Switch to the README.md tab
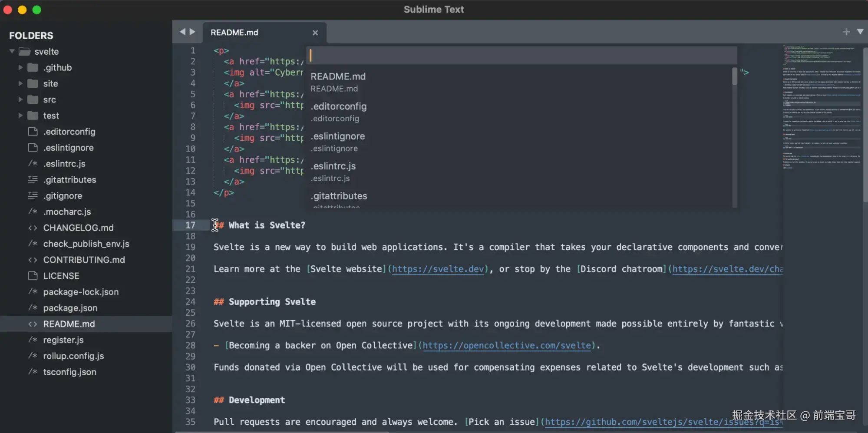 [x=234, y=32]
